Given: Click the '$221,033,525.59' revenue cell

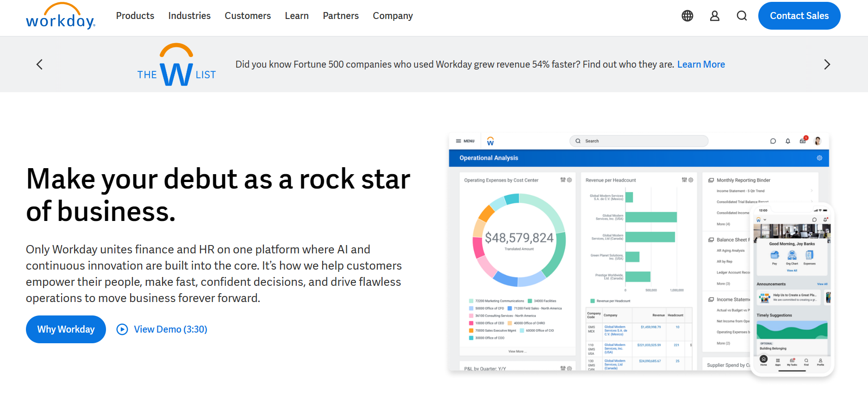Looking at the screenshot, I should 649,345.
